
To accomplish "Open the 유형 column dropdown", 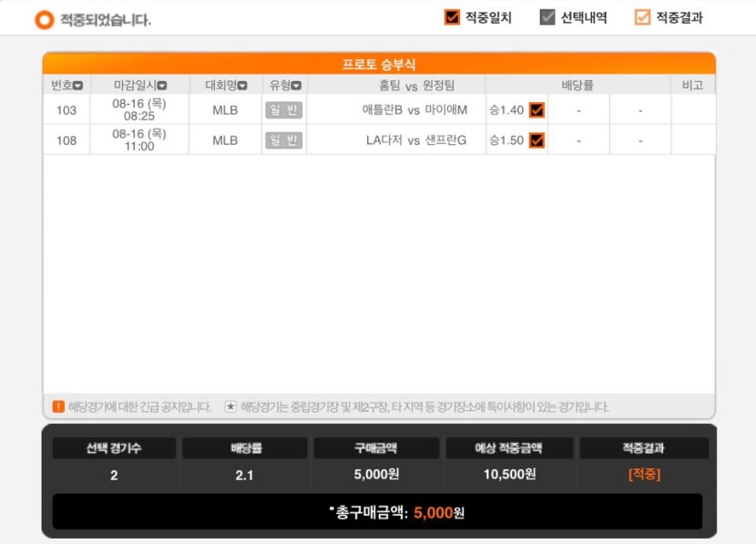I will (297, 86).
